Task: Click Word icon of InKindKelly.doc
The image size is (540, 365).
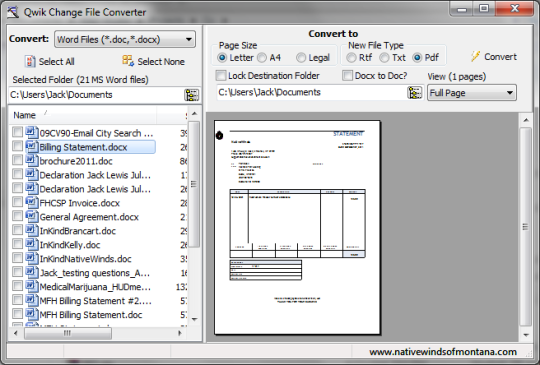Action: pos(31,244)
